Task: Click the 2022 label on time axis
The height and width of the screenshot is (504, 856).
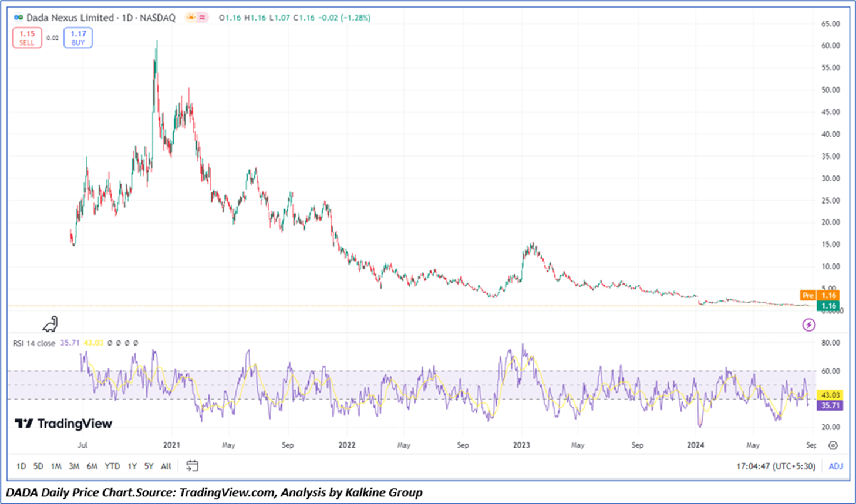Action: coord(347,445)
